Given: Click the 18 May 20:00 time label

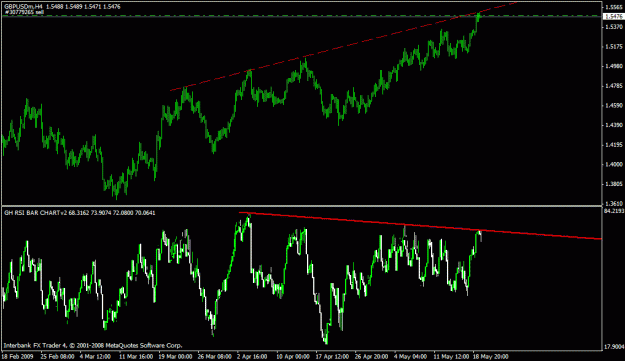Looking at the screenshot, I should point(490,356).
